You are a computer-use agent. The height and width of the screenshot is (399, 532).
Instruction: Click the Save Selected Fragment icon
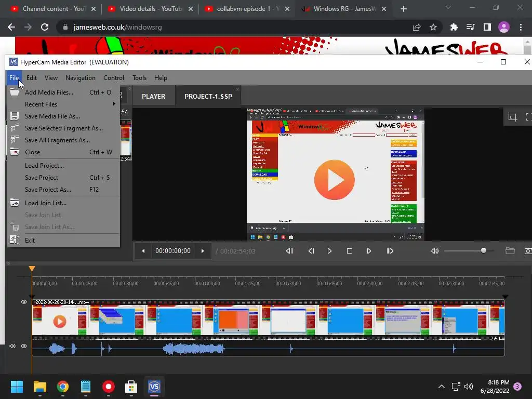[x=15, y=128]
